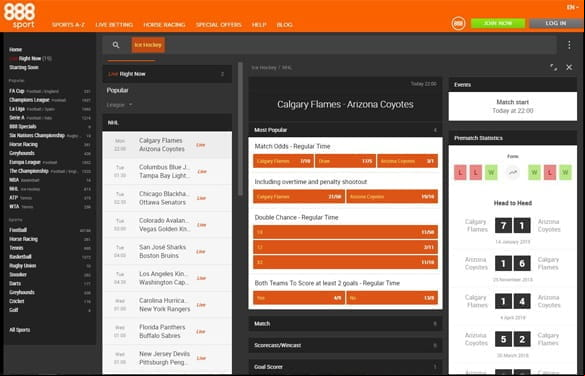Select the Ice Hockey filter chip
This screenshot has height=376, width=585.
(x=148, y=45)
